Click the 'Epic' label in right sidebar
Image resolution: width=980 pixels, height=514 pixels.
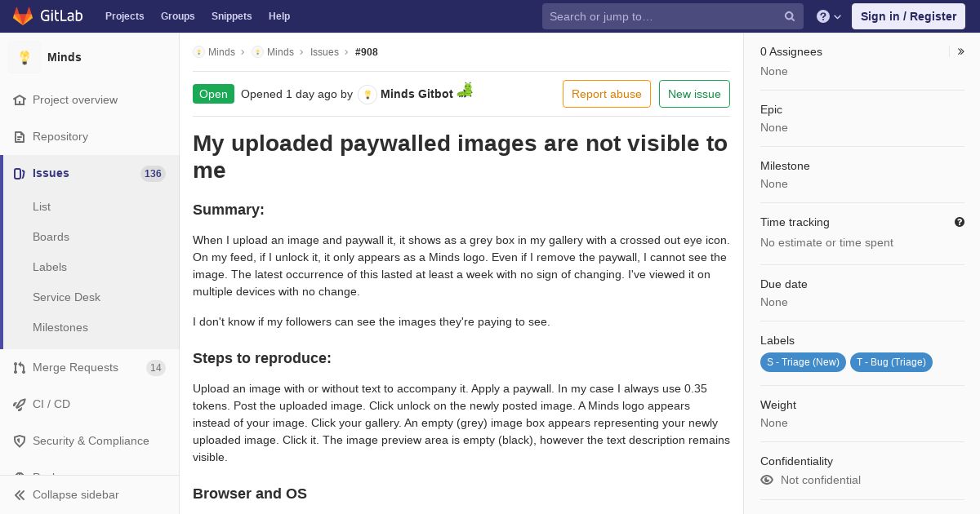click(x=771, y=110)
